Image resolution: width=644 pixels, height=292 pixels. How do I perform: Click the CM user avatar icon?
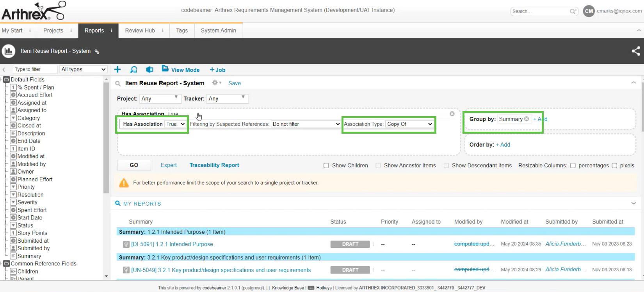589,11
